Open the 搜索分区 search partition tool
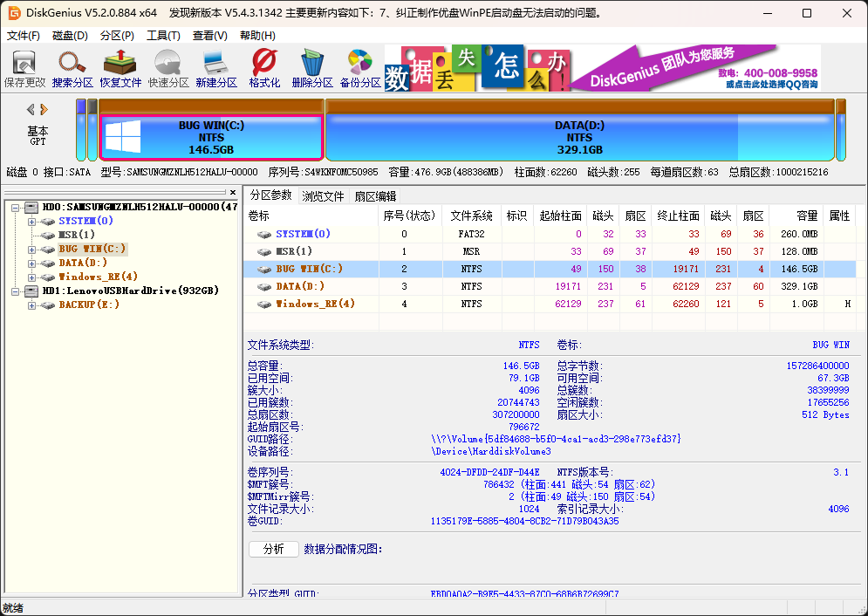Image resolution: width=868 pixels, height=616 pixels. click(x=72, y=69)
